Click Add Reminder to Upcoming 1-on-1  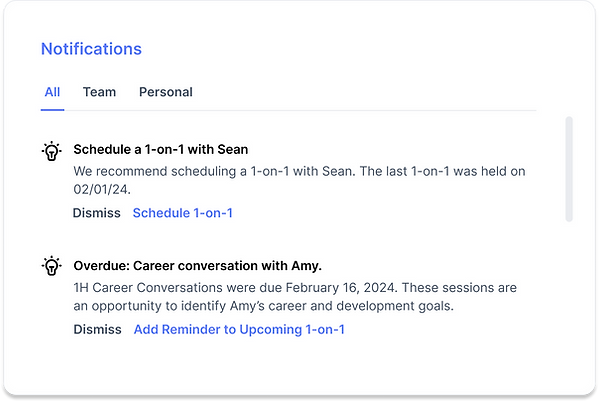239,329
